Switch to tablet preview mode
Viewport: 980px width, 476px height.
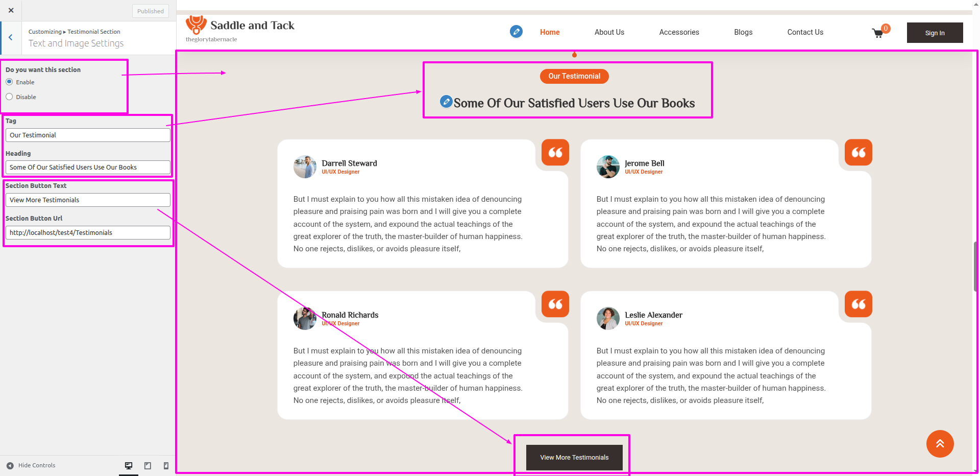tap(148, 466)
